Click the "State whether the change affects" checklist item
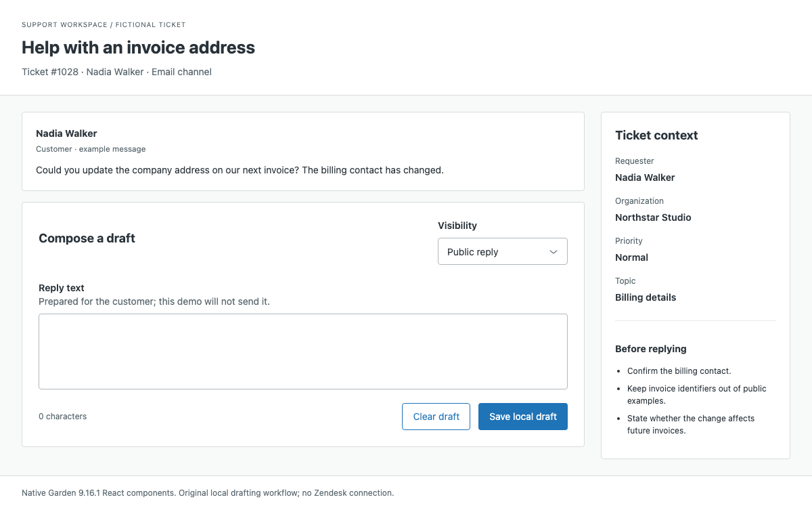 click(691, 425)
